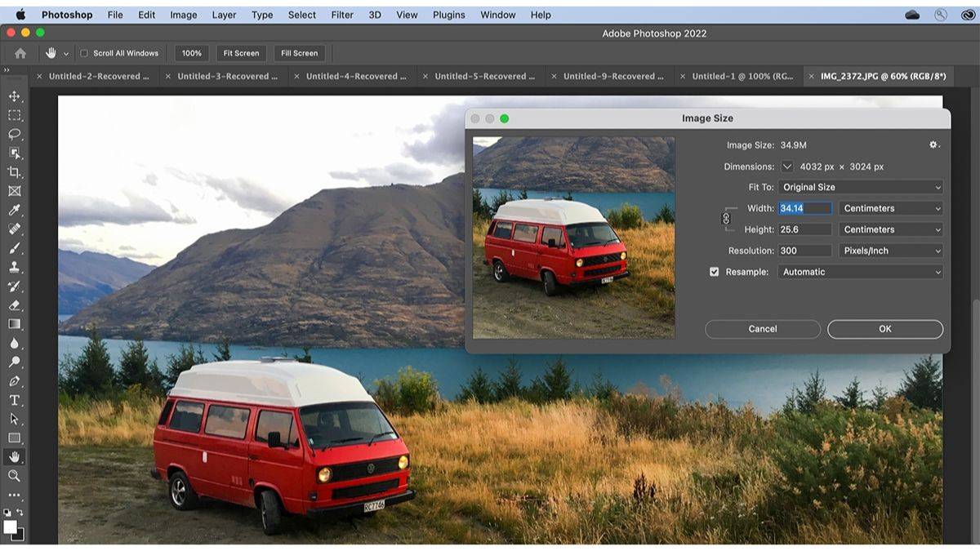Click the Home icon in options bar
The height and width of the screenshot is (551, 980).
click(x=20, y=53)
